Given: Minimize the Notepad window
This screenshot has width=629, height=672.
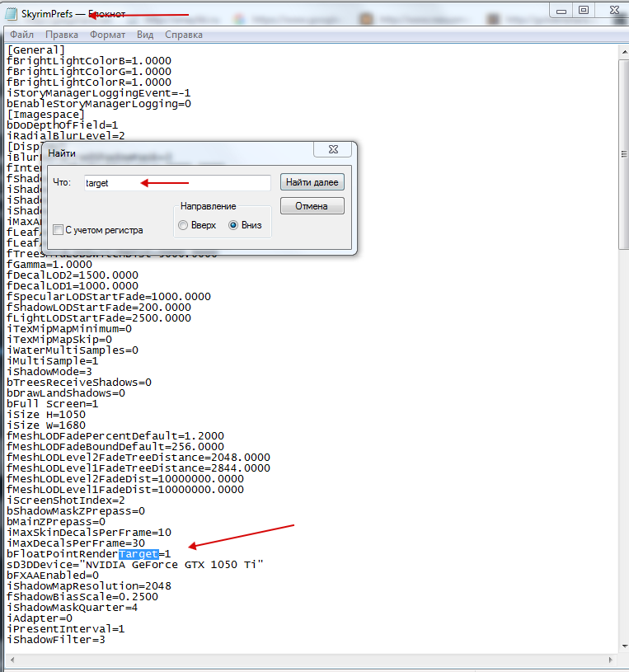Looking at the screenshot, I should pos(562,10).
